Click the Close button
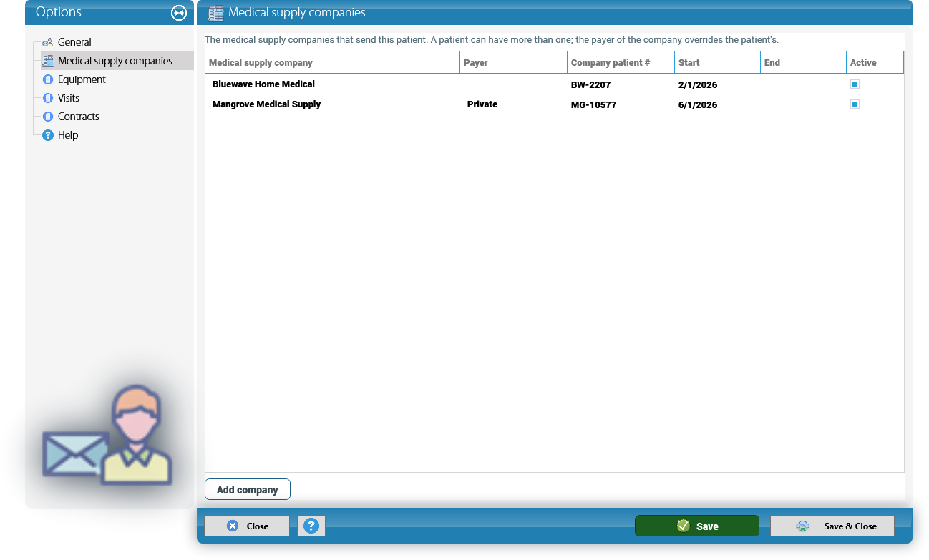Viewport: 929px width, 560px height. pyautogui.click(x=247, y=526)
